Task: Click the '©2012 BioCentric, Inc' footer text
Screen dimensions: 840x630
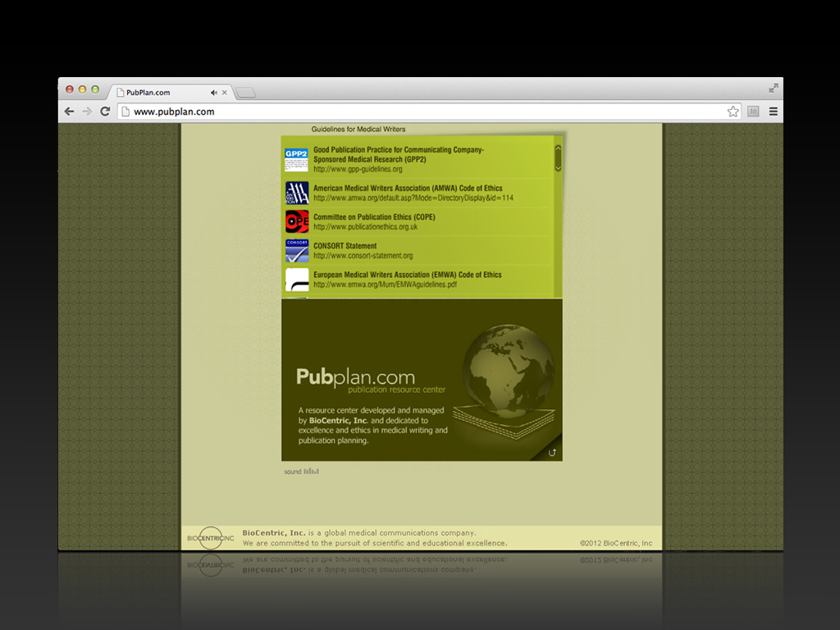Action: (x=616, y=543)
